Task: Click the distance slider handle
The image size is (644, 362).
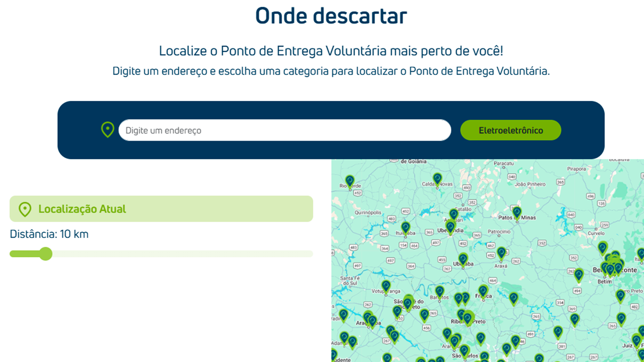Action: (x=46, y=254)
